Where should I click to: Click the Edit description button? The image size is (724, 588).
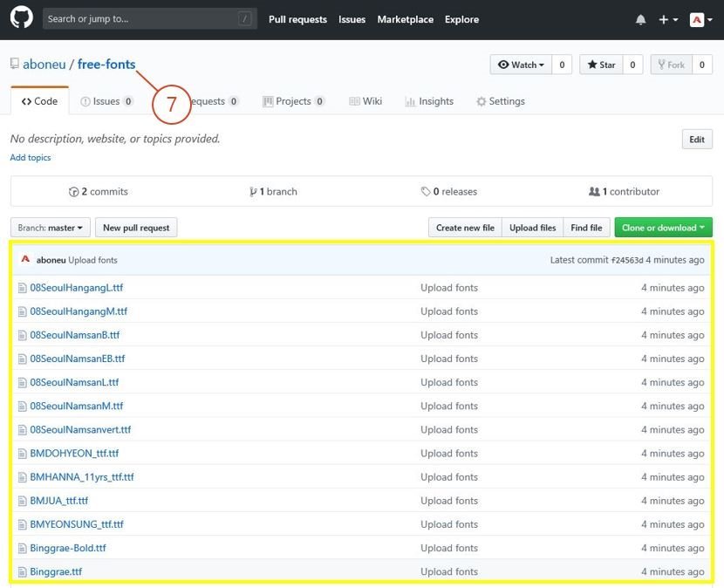(x=697, y=140)
